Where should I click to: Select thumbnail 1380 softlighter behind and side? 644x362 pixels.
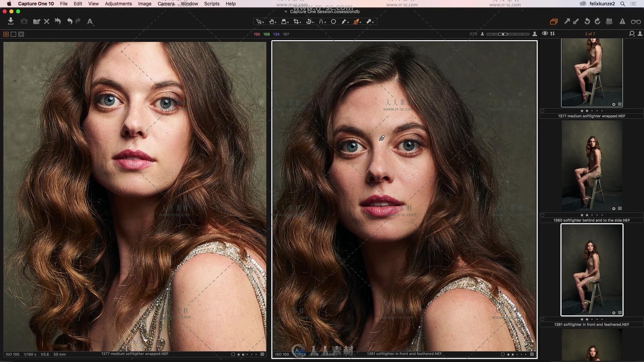pos(592,166)
